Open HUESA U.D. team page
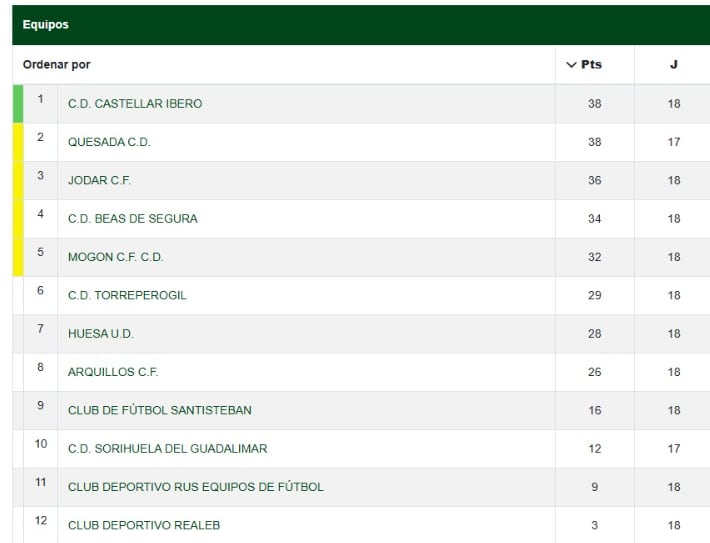 (100, 334)
